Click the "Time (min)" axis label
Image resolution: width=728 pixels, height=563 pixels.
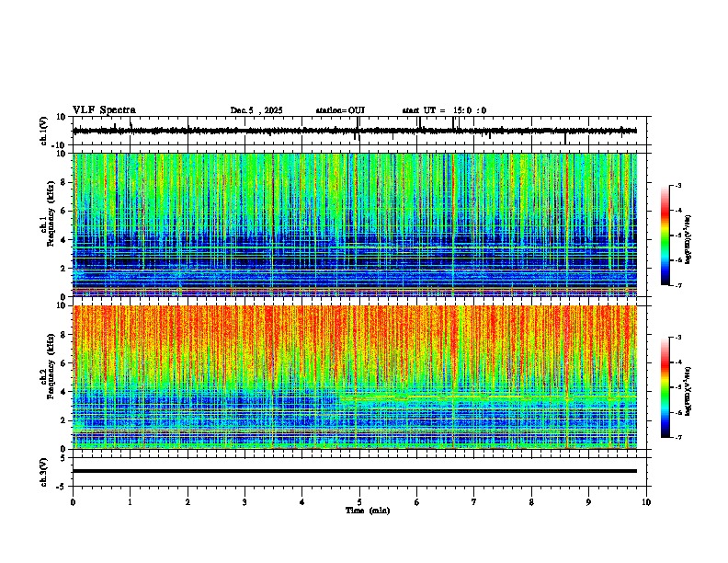(368, 511)
